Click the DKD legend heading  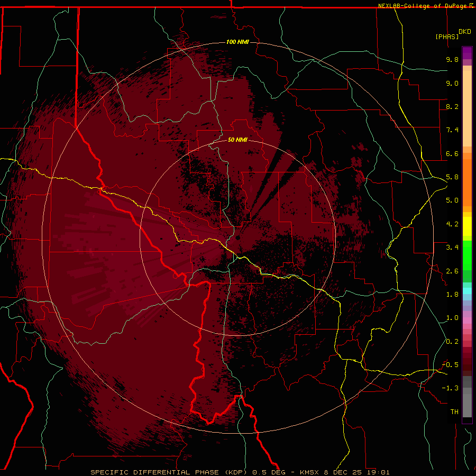465,32
